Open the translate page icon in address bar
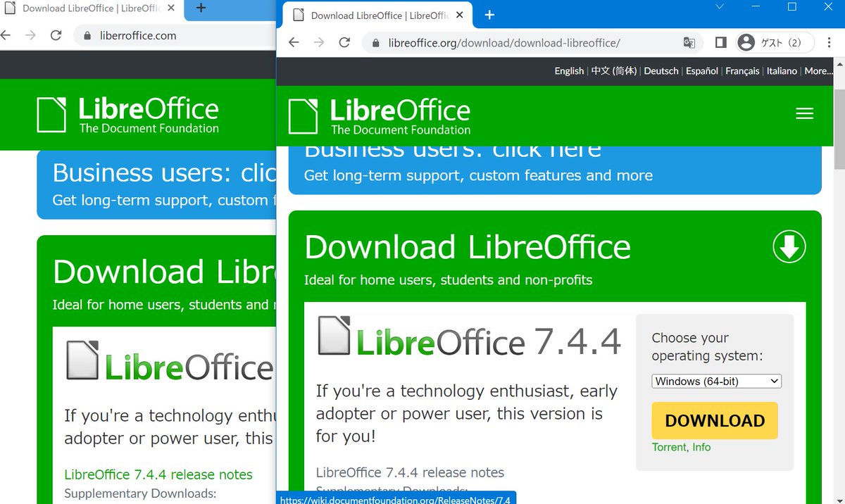The height and width of the screenshot is (504, 845). [689, 43]
